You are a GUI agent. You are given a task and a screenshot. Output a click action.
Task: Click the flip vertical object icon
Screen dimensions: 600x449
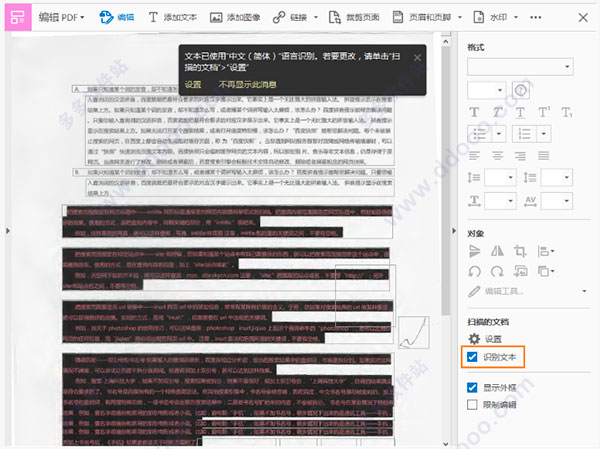tap(474, 251)
